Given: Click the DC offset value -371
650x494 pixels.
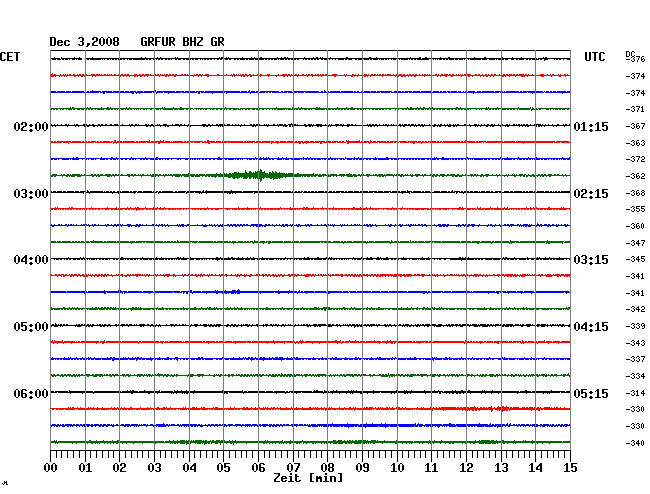Looking at the screenshot, I should click(x=635, y=109).
